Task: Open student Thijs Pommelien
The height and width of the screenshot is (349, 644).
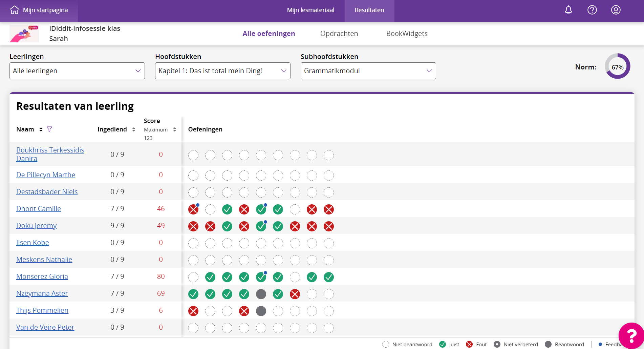Action: point(42,310)
